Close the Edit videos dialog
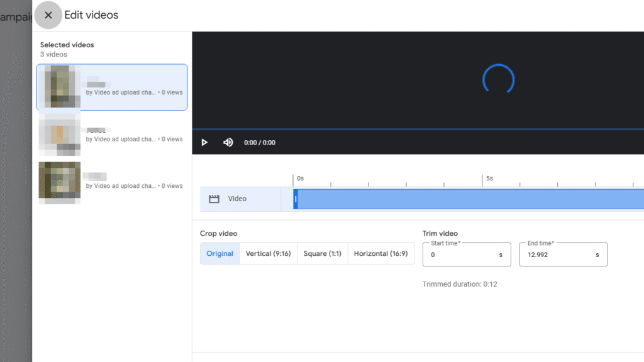Image resolution: width=644 pixels, height=362 pixels. pos(48,15)
